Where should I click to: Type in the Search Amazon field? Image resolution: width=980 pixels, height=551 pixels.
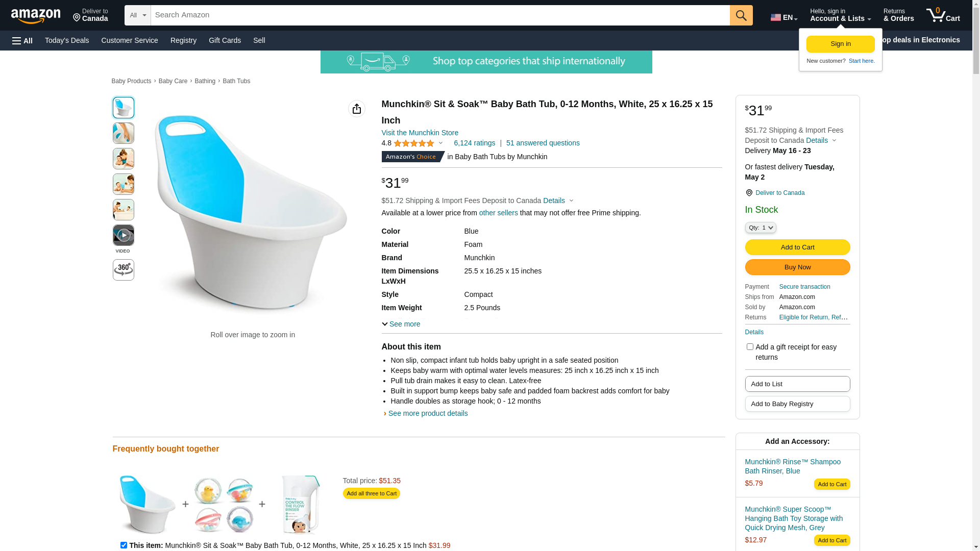(440, 15)
